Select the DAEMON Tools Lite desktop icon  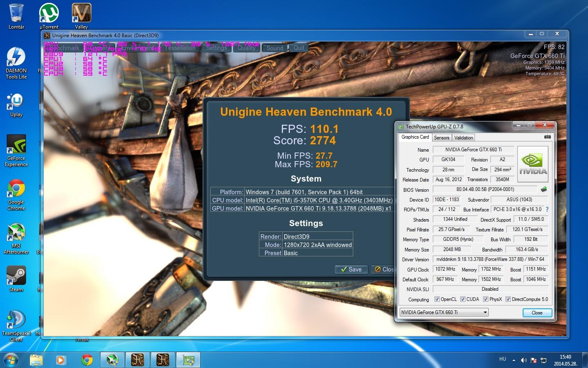[16, 63]
